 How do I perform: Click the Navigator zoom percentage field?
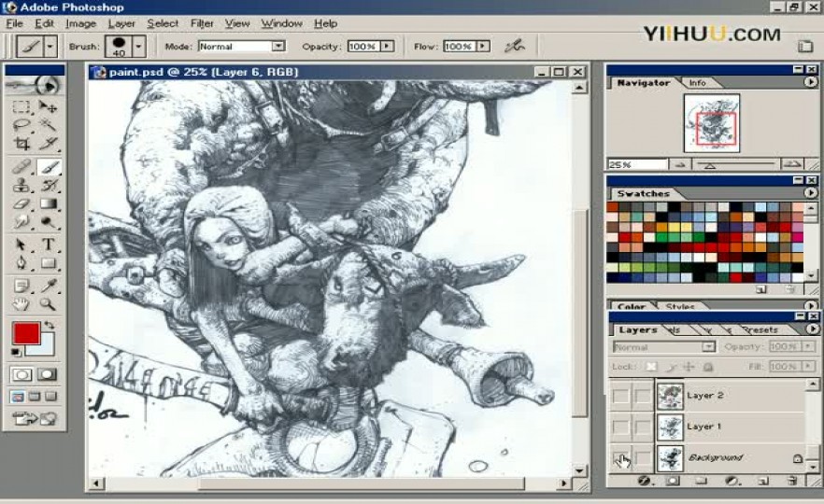point(637,165)
